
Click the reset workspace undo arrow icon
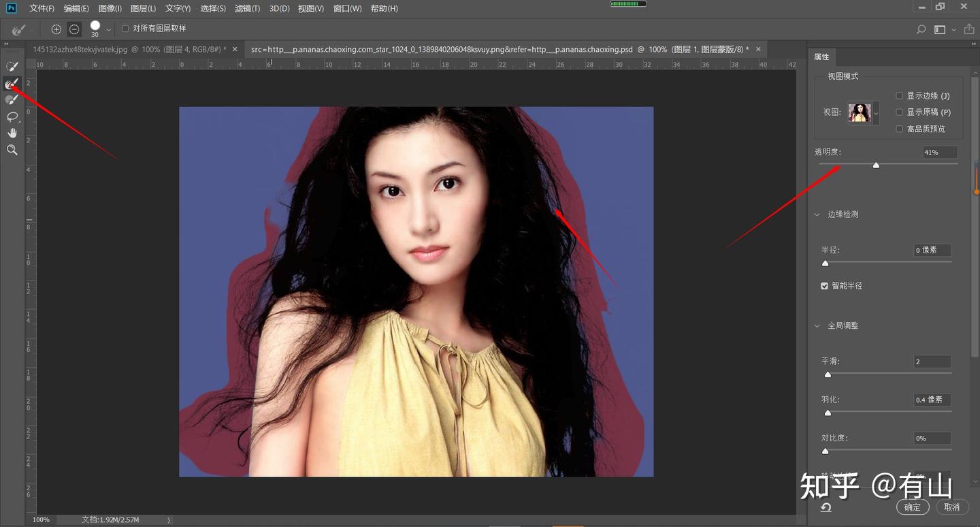pyautogui.click(x=826, y=508)
